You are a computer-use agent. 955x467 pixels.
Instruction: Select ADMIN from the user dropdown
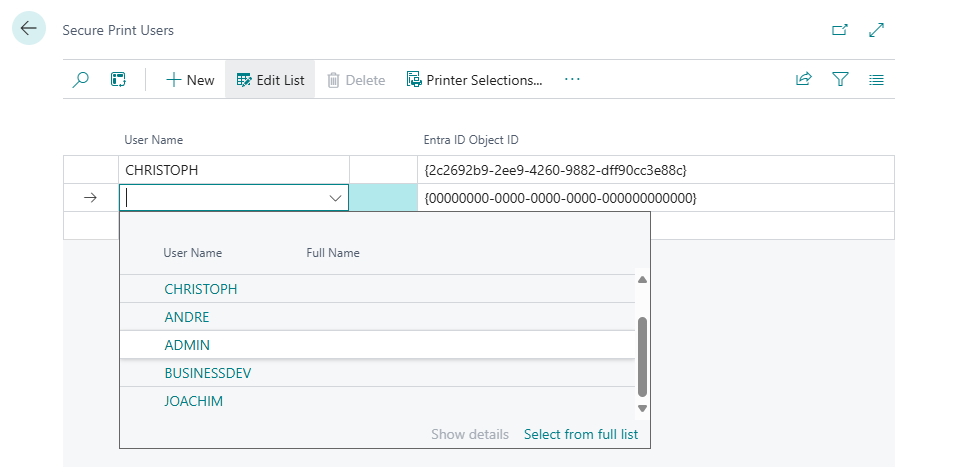187,345
